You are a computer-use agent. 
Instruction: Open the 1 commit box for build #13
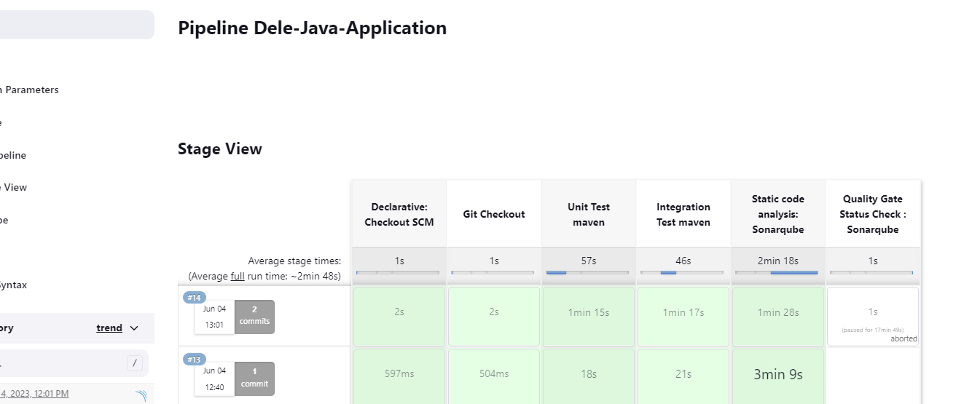point(254,379)
